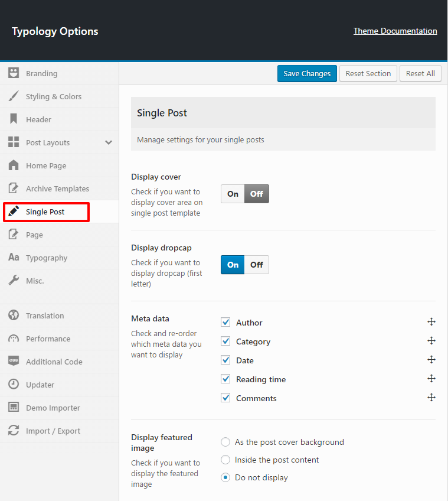Disable the Comments meta data checkbox
The height and width of the screenshot is (501, 448).
(x=225, y=398)
